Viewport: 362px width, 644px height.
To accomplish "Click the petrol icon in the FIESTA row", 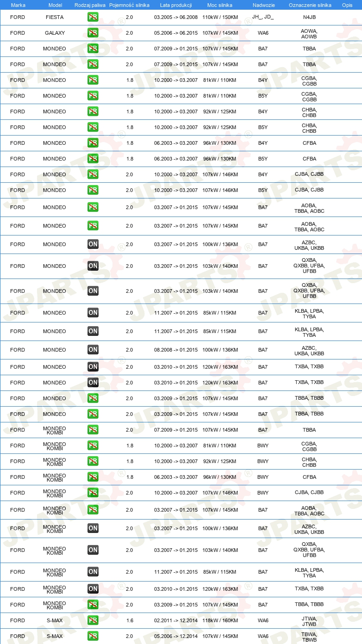I will pyautogui.click(x=93, y=17).
